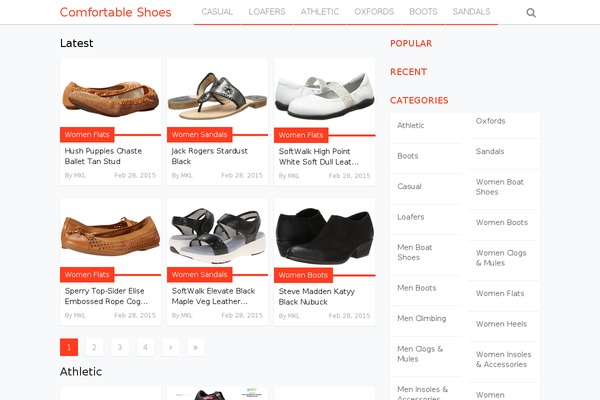Click the Latest section heading

tap(77, 43)
